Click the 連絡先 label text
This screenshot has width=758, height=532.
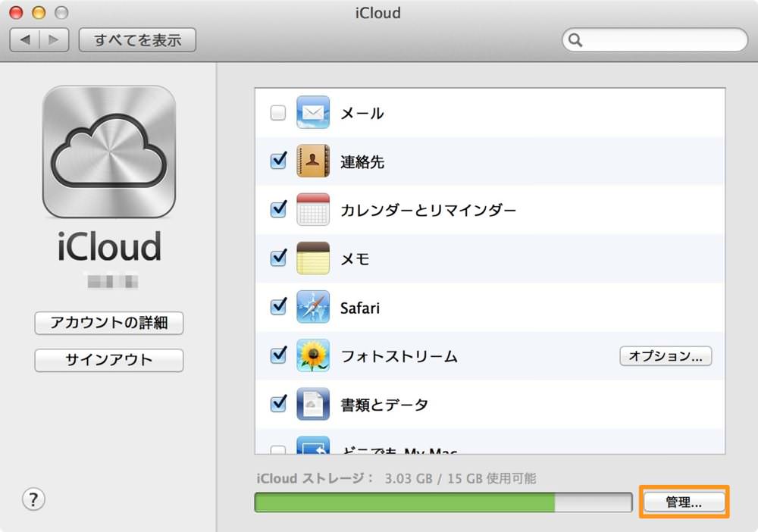pos(362,162)
